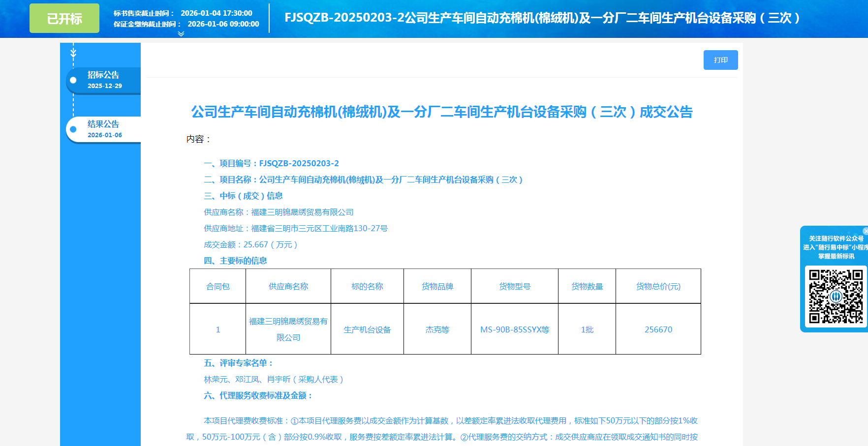
Task: Click the 合同包 table column header
Action: (217, 286)
